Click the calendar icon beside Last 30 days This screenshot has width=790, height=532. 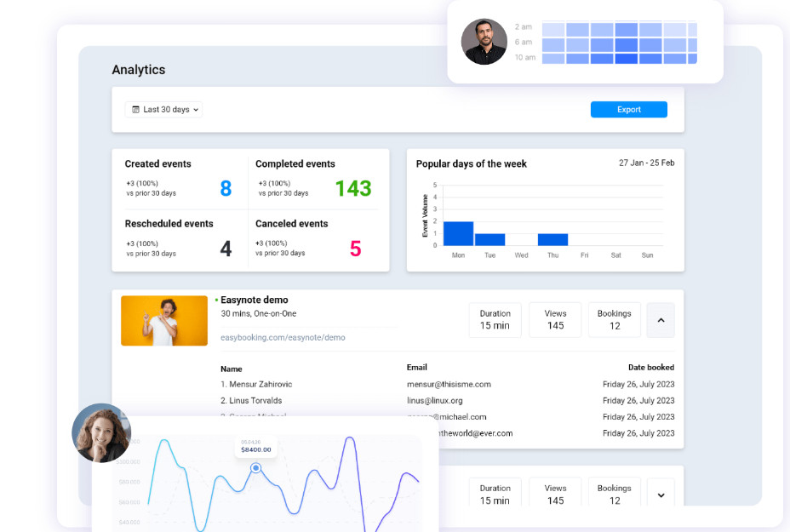[135, 109]
